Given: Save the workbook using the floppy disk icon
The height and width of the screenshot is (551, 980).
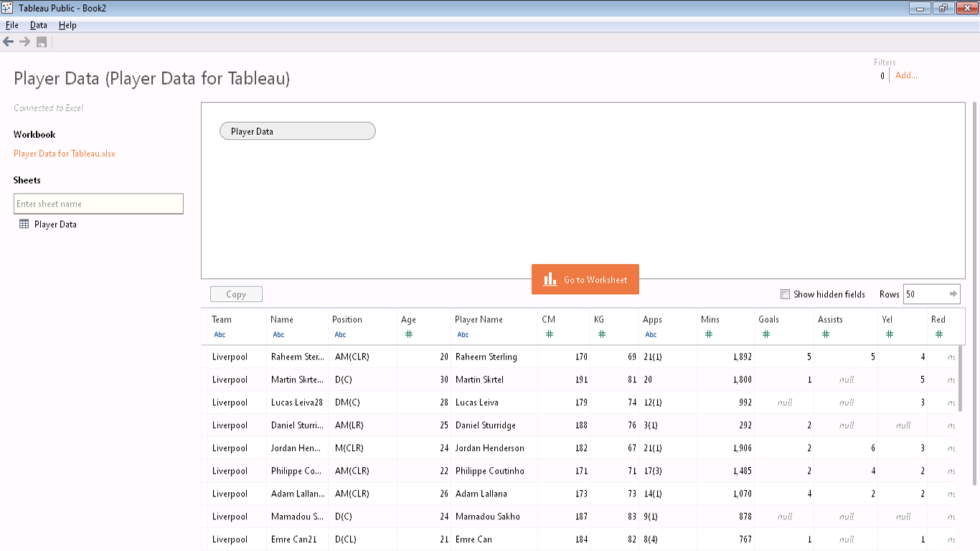Looking at the screenshot, I should pos(42,42).
